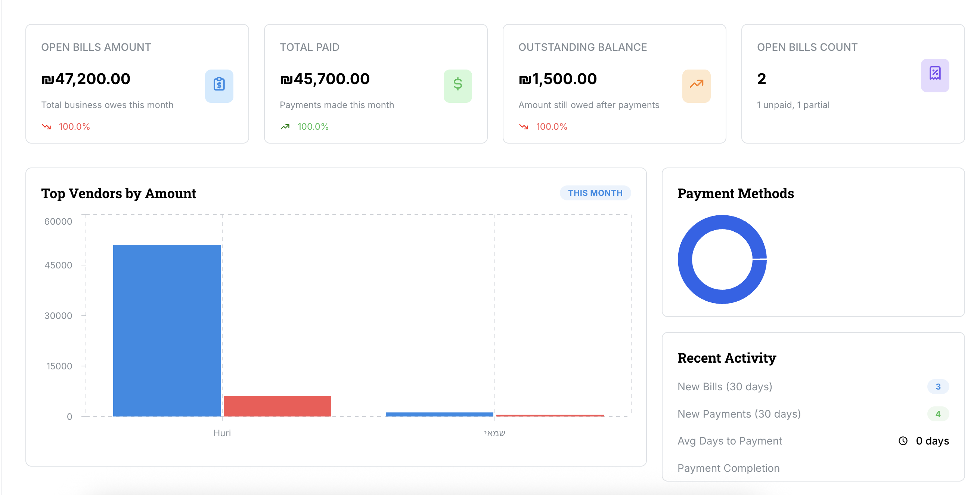
Task: Click the purple bill icon on Open Bills Count card
Action: tap(935, 76)
